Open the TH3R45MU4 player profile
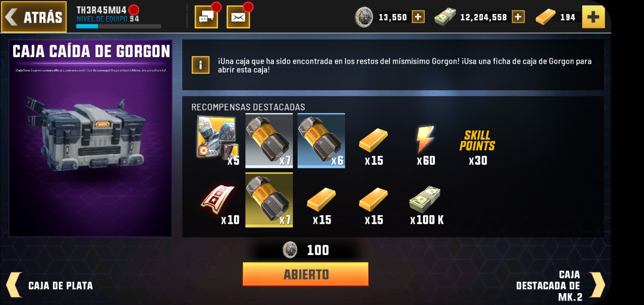Image resolution: width=644 pixels, height=305 pixels. pos(102,10)
